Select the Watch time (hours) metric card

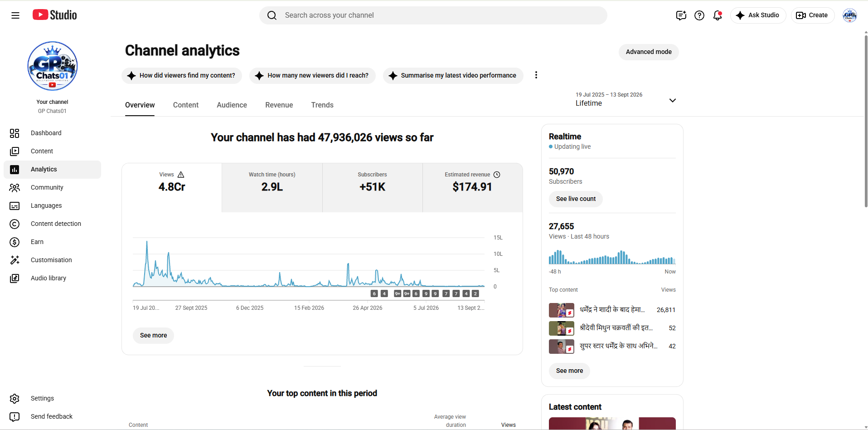272,188
